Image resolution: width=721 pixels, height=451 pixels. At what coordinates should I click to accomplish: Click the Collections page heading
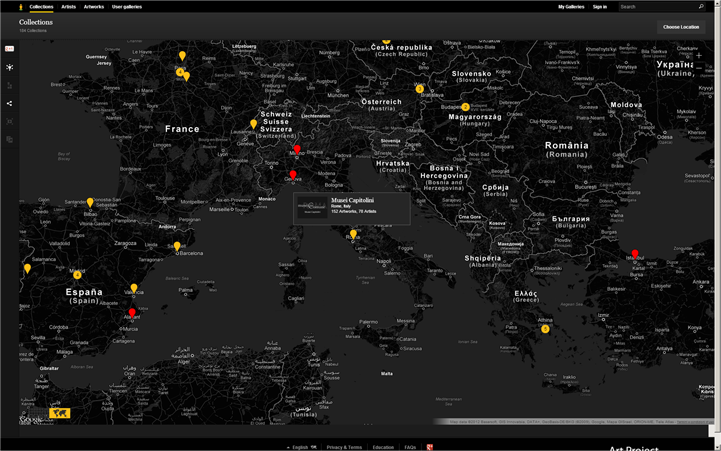(36, 22)
